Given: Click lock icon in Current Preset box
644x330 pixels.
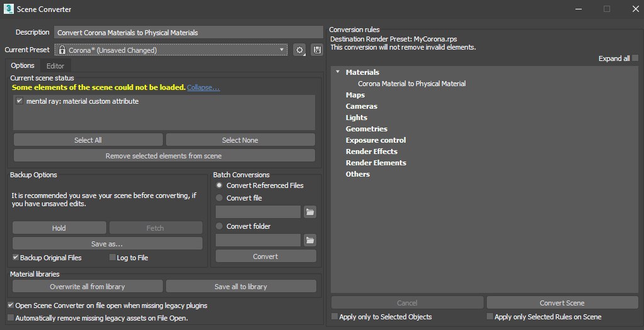Looking at the screenshot, I should point(62,50).
